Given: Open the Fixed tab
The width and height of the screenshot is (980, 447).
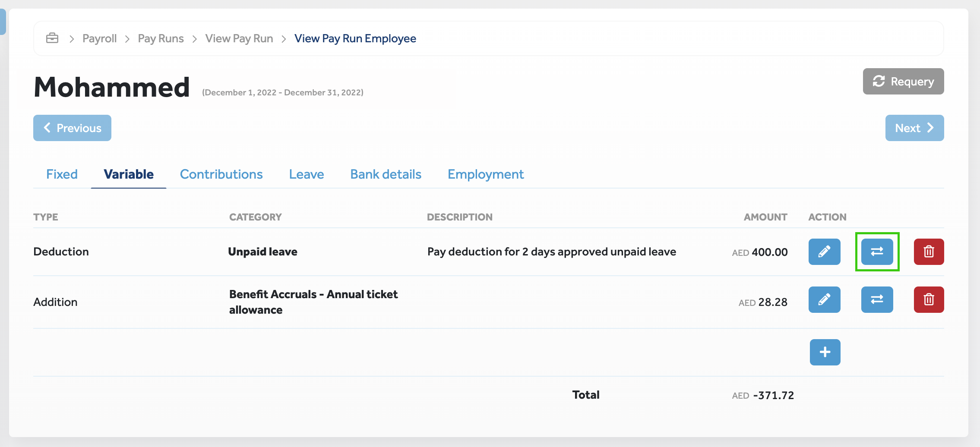Looking at the screenshot, I should [x=62, y=174].
